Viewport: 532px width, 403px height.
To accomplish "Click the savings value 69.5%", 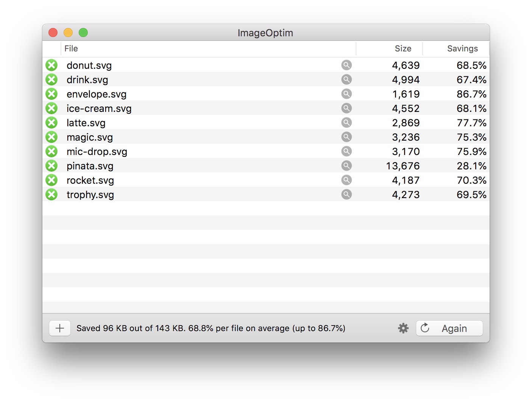I will click(471, 195).
